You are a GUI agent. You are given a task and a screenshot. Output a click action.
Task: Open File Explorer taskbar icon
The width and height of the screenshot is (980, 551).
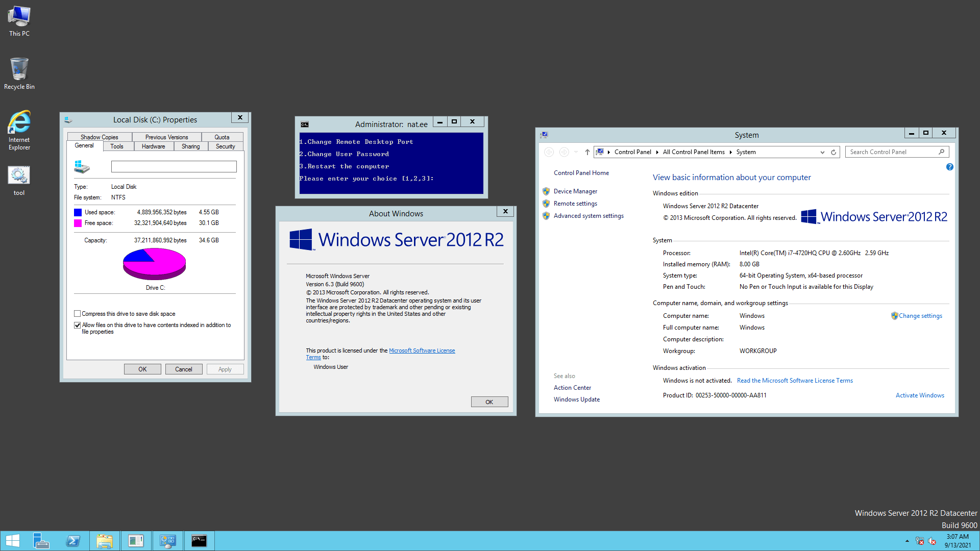coord(105,541)
